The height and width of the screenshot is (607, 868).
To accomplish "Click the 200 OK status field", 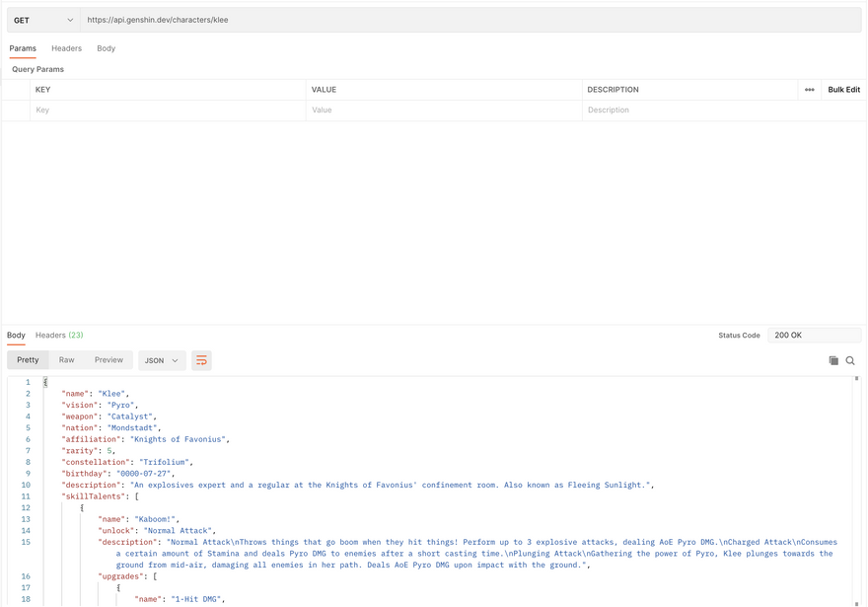I will tap(814, 335).
